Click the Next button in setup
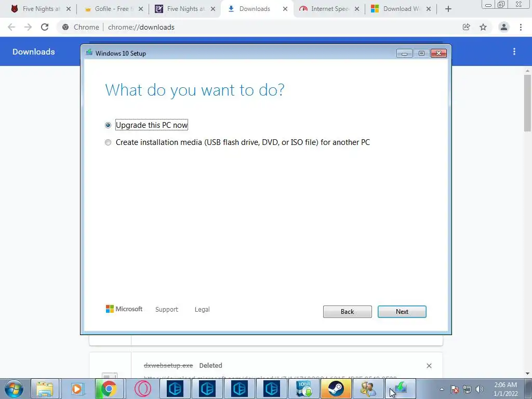This screenshot has height=399, width=532. coord(402,312)
